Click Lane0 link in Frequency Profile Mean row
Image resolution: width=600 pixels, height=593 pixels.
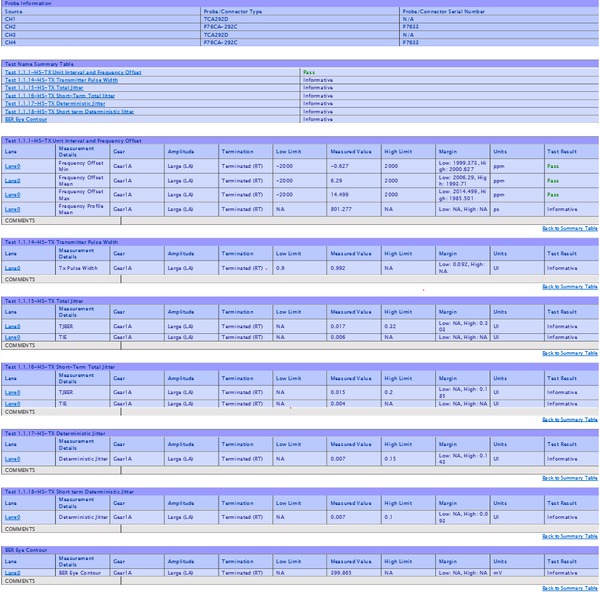coord(12,209)
